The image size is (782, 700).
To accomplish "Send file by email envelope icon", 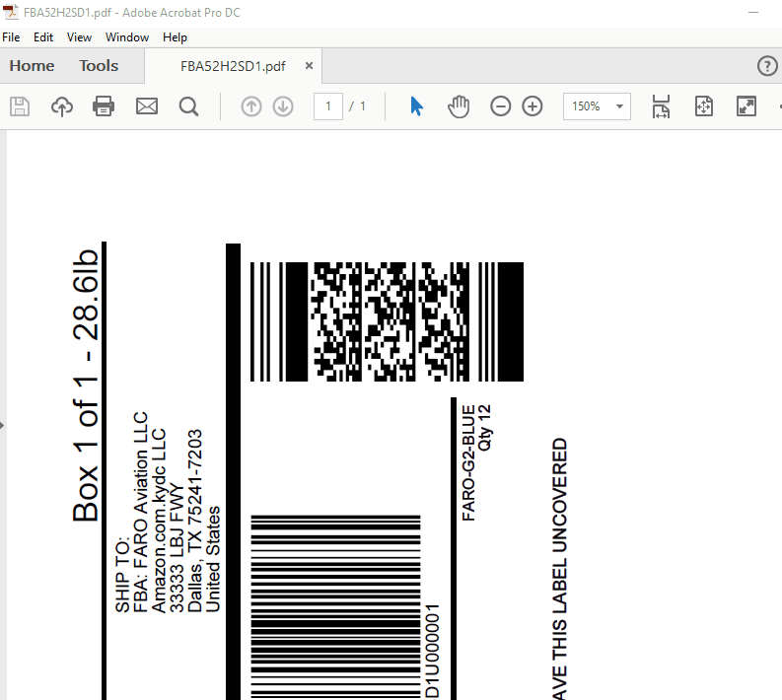I will point(147,106).
